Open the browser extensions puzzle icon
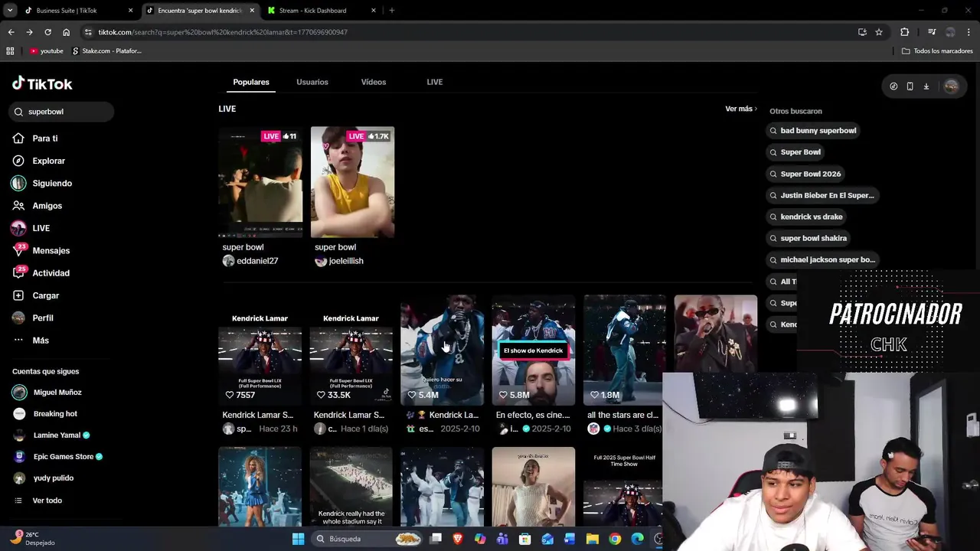This screenshot has height=551, width=980. click(904, 32)
